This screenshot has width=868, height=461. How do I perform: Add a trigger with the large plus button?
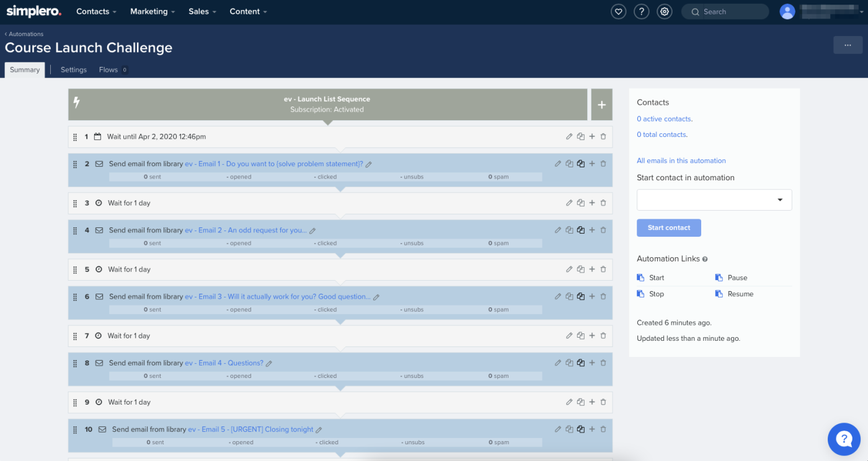[x=601, y=105]
